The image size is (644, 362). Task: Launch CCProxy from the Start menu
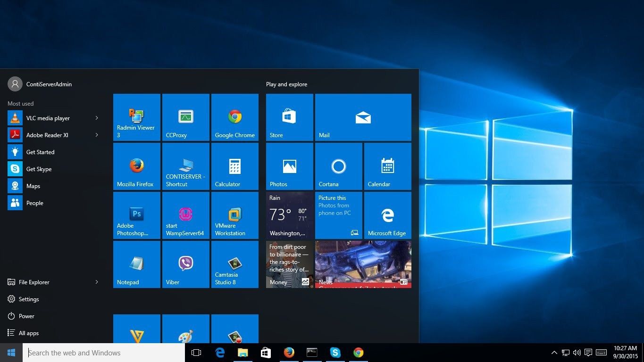185,117
